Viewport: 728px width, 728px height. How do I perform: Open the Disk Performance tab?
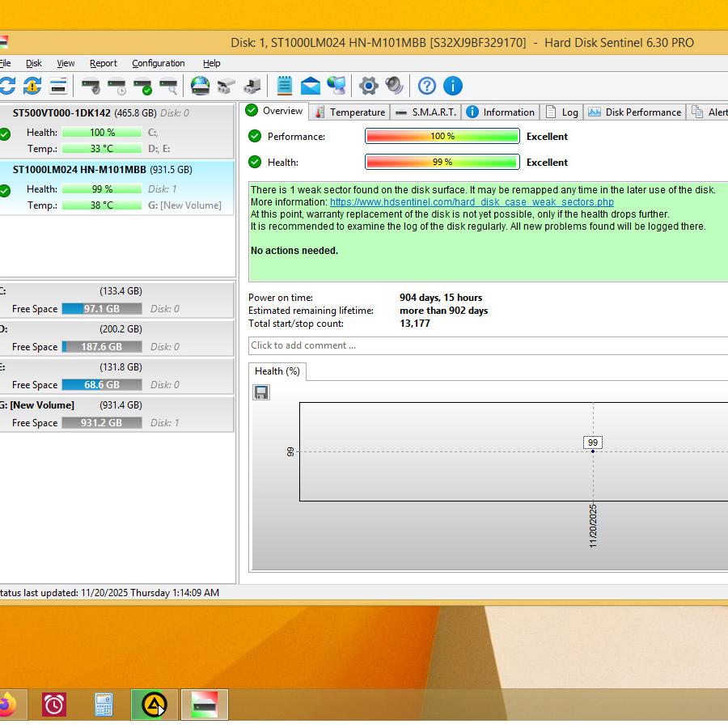coord(635,112)
